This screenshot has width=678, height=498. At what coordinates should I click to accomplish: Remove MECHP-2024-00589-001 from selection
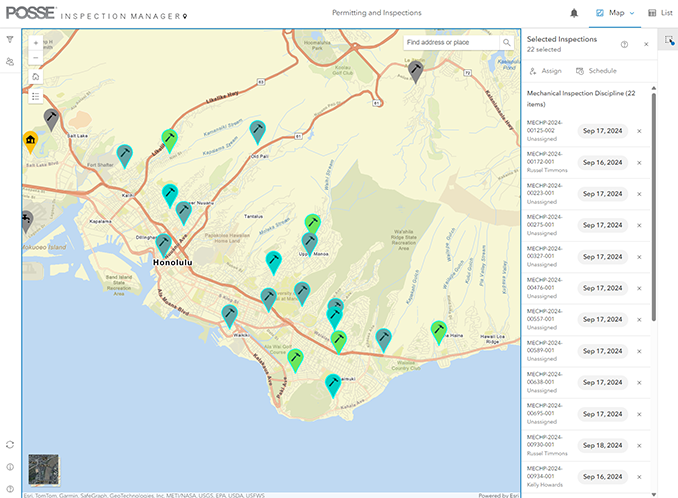coord(639,351)
